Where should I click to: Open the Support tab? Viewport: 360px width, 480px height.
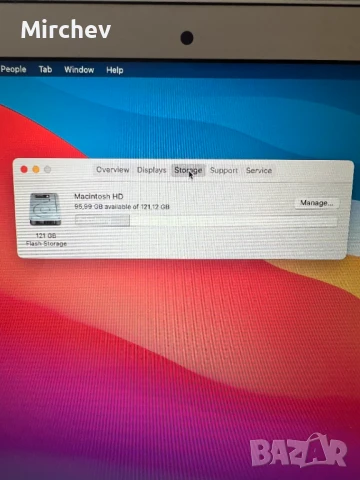point(224,170)
